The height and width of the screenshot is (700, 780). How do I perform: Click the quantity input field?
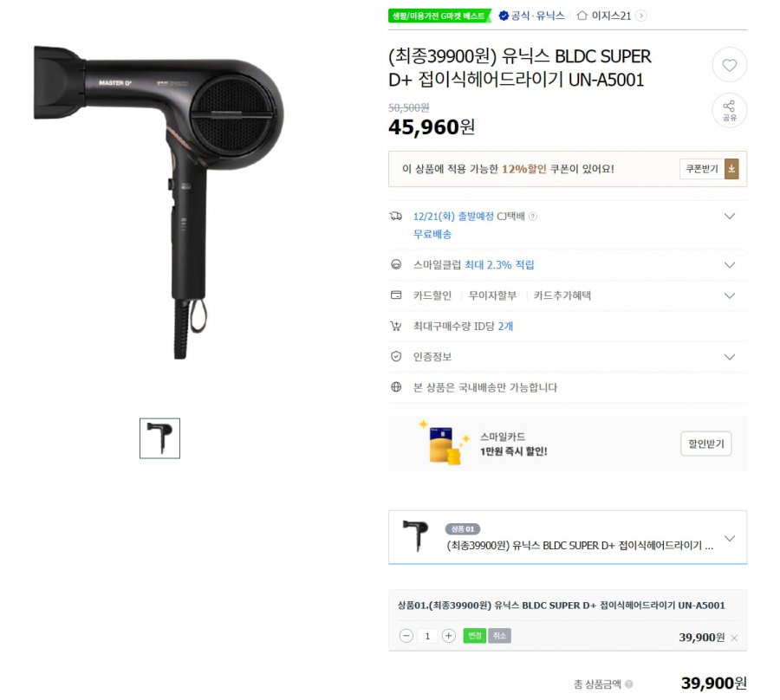point(427,636)
